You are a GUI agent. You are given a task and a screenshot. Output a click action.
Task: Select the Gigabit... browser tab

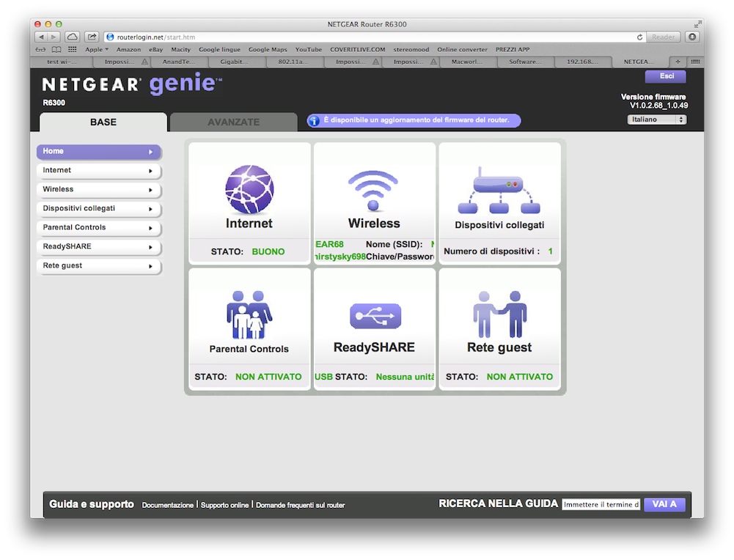point(236,62)
